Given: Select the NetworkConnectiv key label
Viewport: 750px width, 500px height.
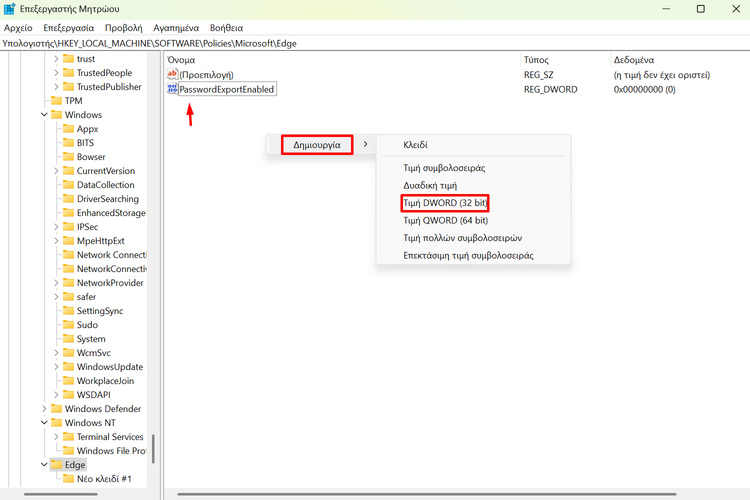Looking at the screenshot, I should [112, 269].
